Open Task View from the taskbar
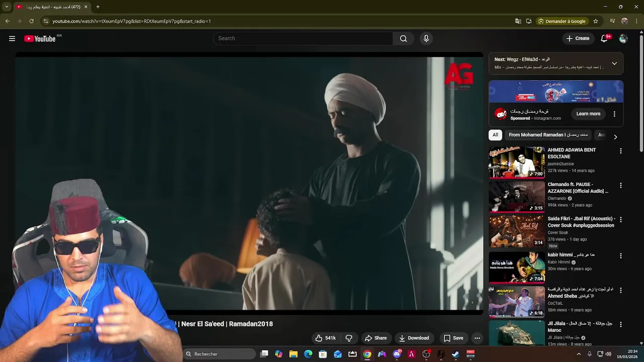This screenshot has height=362, width=644. [264, 354]
